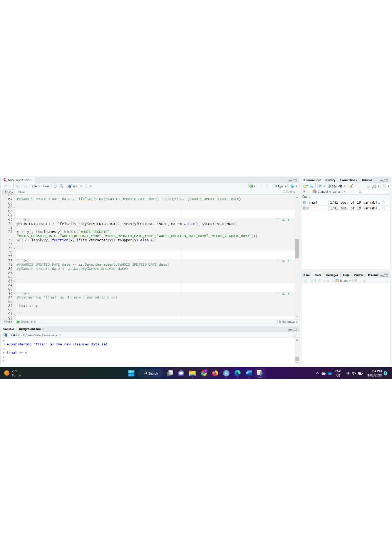
Task: Click the insert new chunk icon
Action: pos(250,186)
